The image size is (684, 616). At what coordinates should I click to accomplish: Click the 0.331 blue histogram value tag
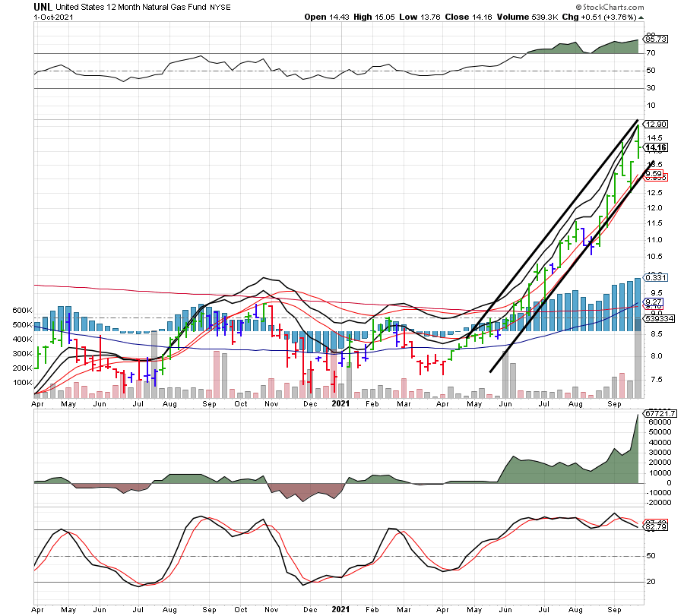coord(654,278)
